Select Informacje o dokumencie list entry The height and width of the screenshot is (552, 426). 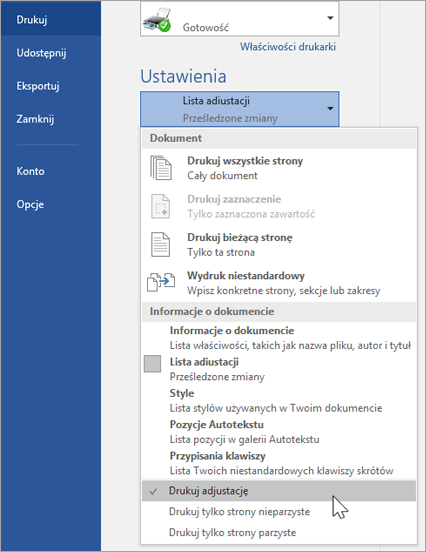click(x=278, y=338)
